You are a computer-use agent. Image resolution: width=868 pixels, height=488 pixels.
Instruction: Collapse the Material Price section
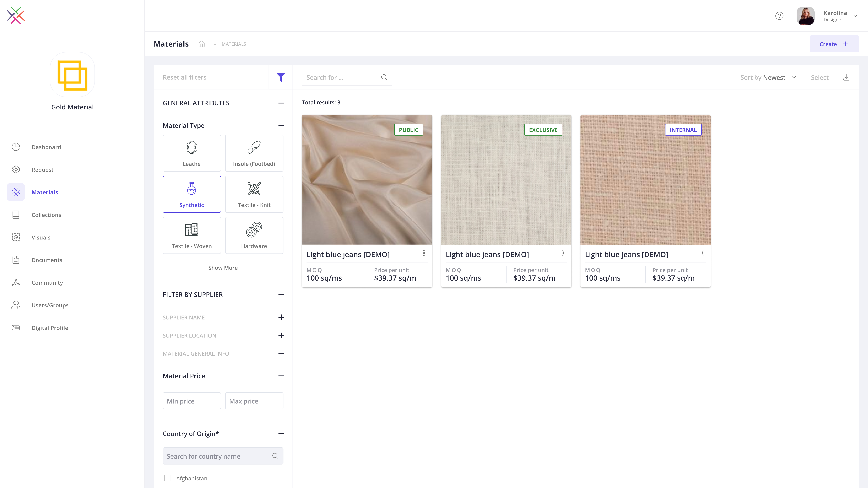tap(281, 376)
